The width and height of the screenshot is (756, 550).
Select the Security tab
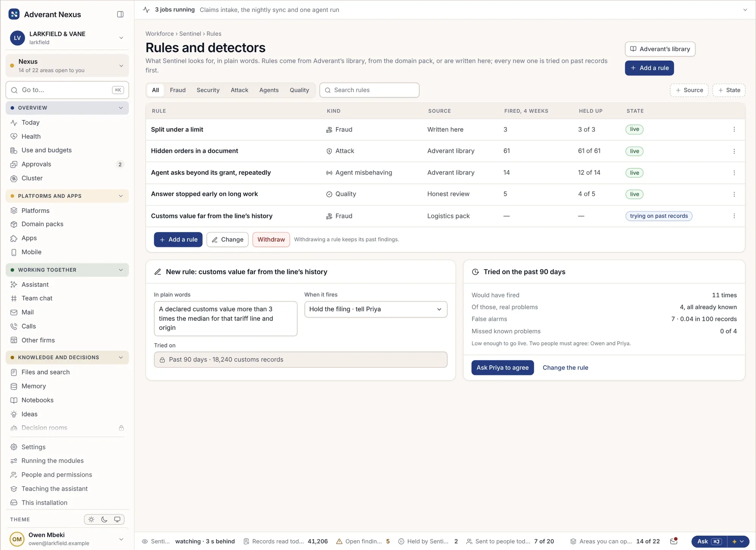click(x=208, y=90)
